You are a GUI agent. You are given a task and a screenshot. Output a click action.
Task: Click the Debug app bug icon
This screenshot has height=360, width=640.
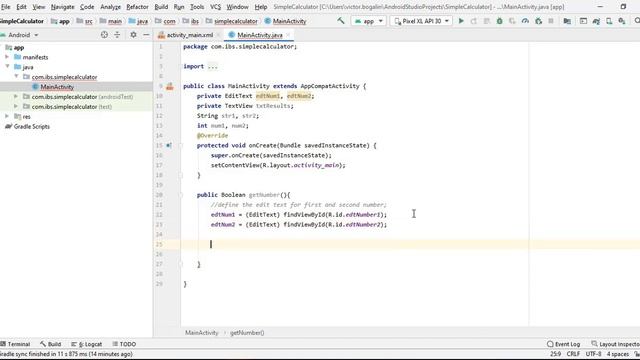(x=499, y=21)
